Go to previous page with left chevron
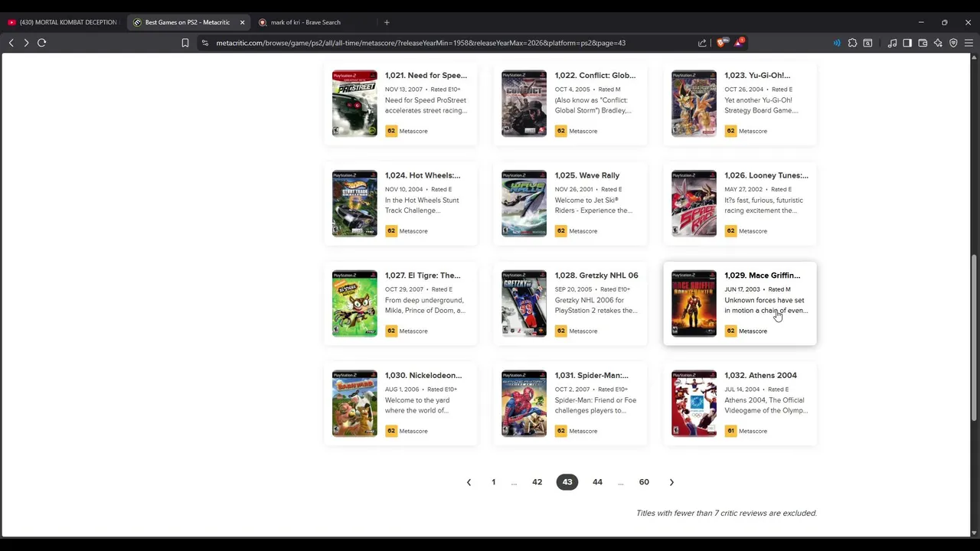 pos(469,482)
